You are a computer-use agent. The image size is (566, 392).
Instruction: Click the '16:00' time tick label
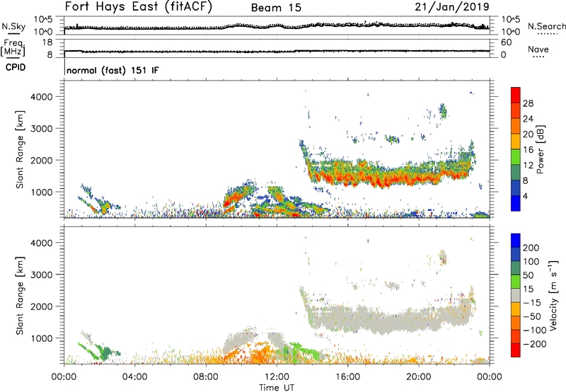[347, 377]
